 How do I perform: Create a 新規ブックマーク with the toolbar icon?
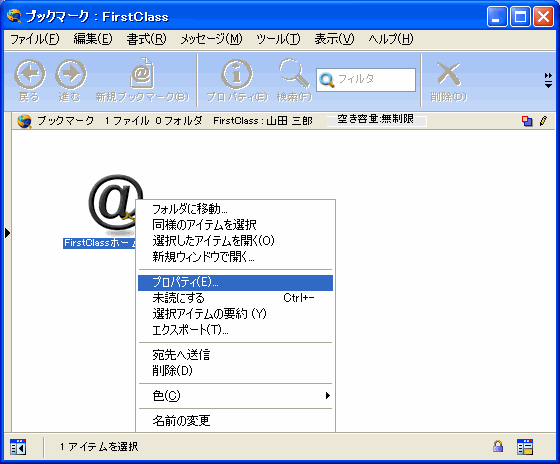tap(142, 73)
